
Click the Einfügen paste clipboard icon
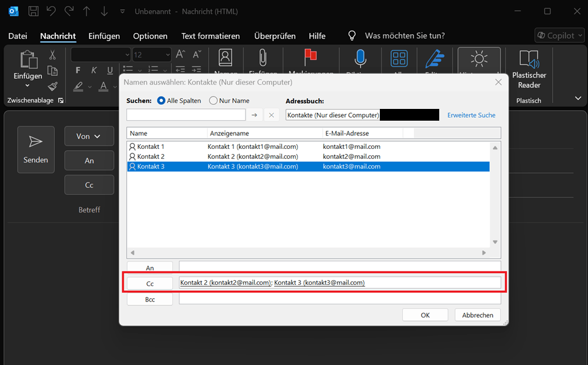click(x=28, y=60)
